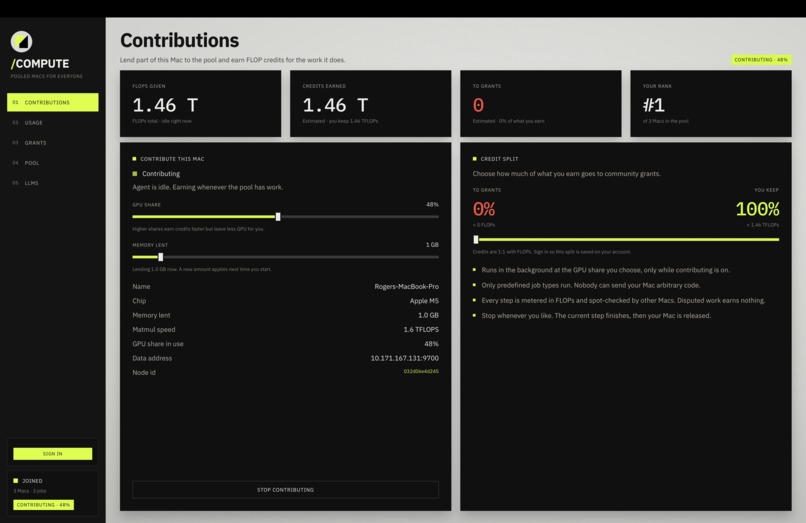Click the 100% you keep value

click(757, 209)
